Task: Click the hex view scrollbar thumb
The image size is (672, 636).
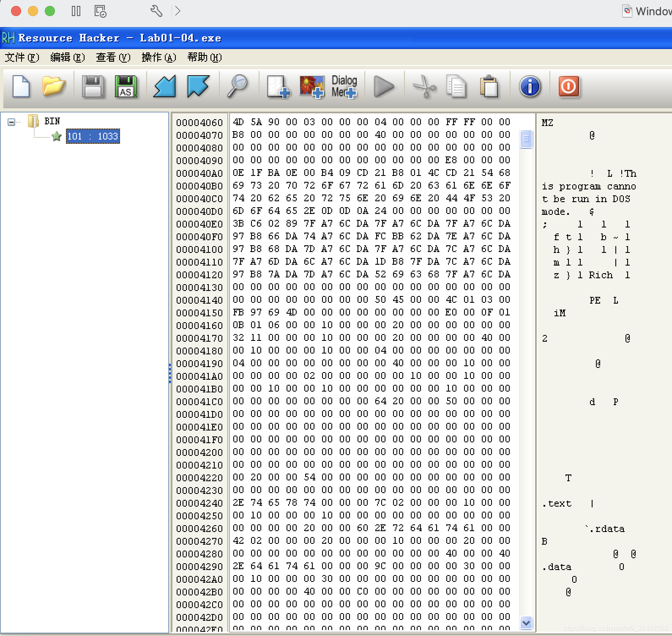Action: [x=526, y=140]
